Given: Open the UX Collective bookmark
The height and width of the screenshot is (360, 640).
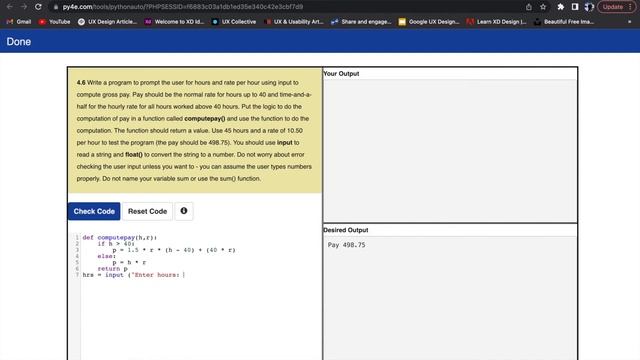Looking at the screenshot, I should (234, 22).
